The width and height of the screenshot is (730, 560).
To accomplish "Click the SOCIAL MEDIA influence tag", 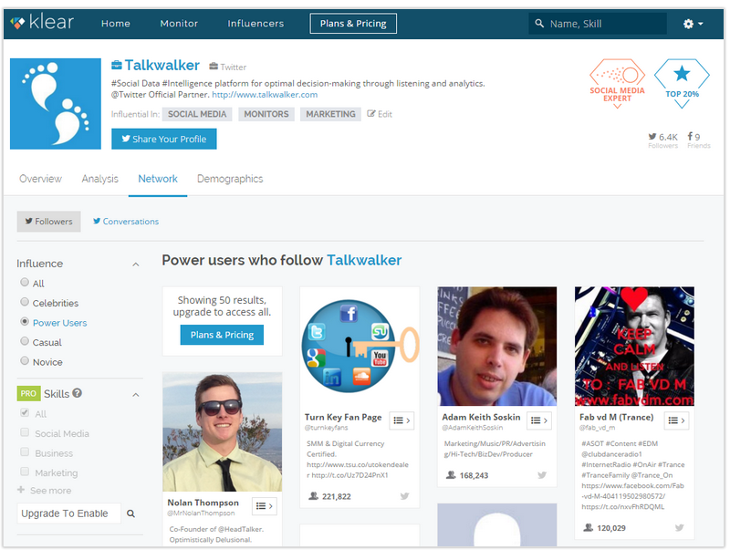I will 197,114.
